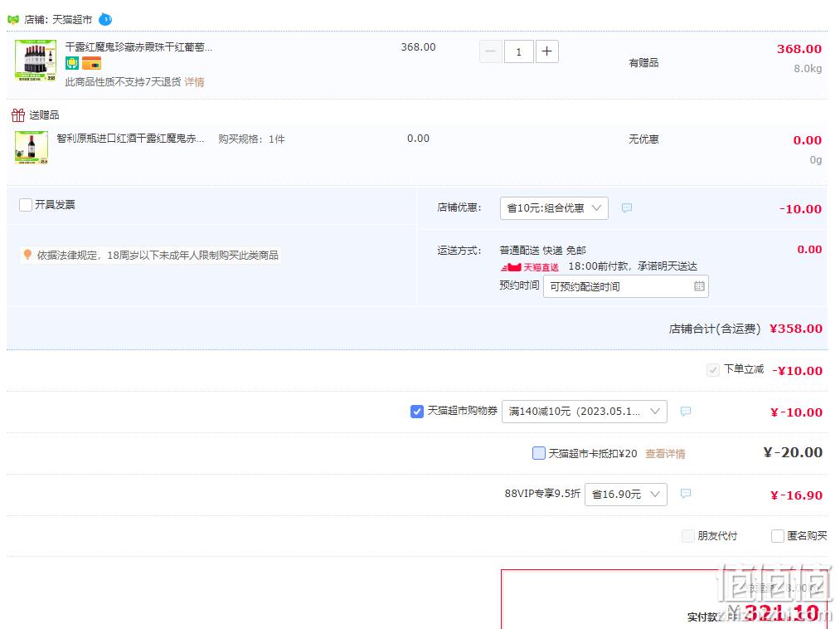This screenshot has height=629, width=840.
Task: Click the red gift box icon next to 送赠品
Action: coord(18,115)
